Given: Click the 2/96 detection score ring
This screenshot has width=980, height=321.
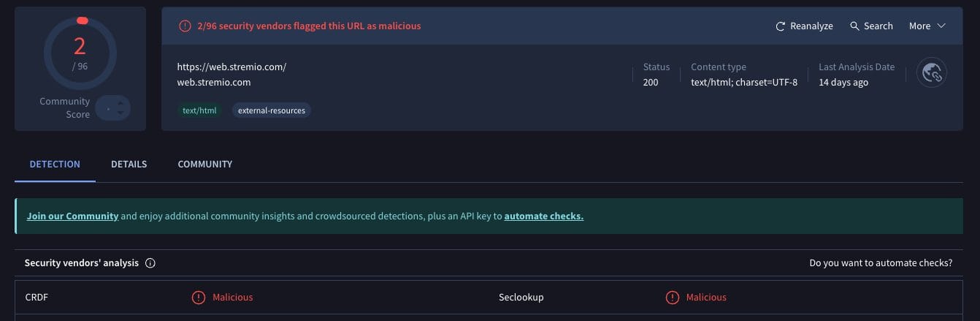Looking at the screenshot, I should coord(80,53).
